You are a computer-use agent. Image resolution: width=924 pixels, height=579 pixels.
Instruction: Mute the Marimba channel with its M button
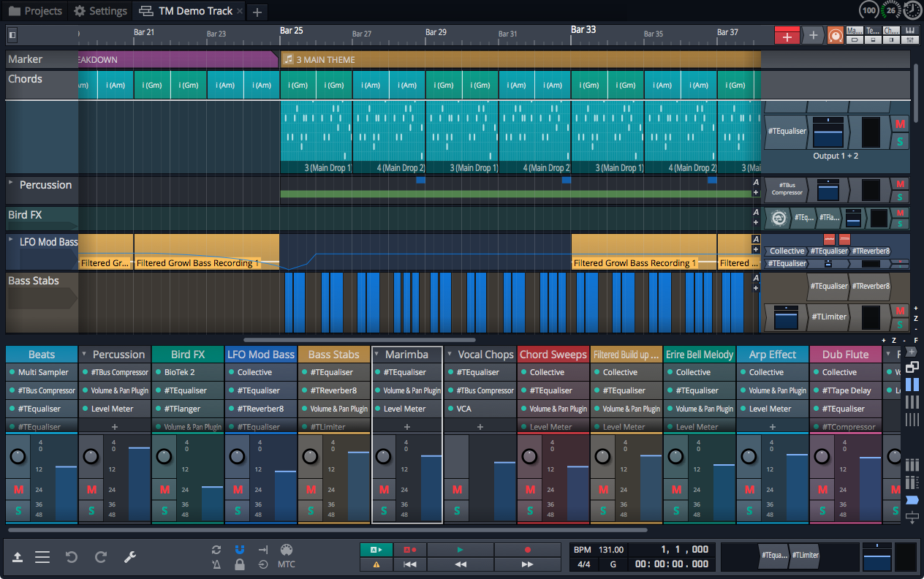[x=383, y=488]
